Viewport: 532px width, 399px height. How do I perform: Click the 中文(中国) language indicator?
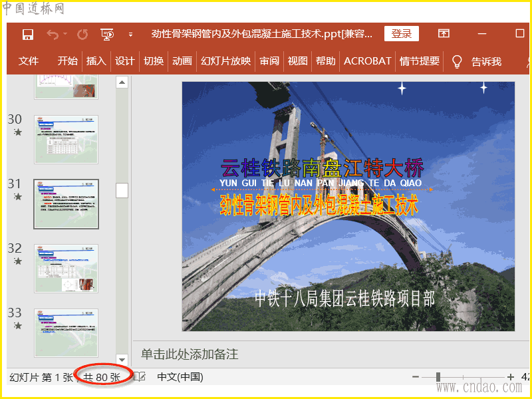click(x=180, y=377)
